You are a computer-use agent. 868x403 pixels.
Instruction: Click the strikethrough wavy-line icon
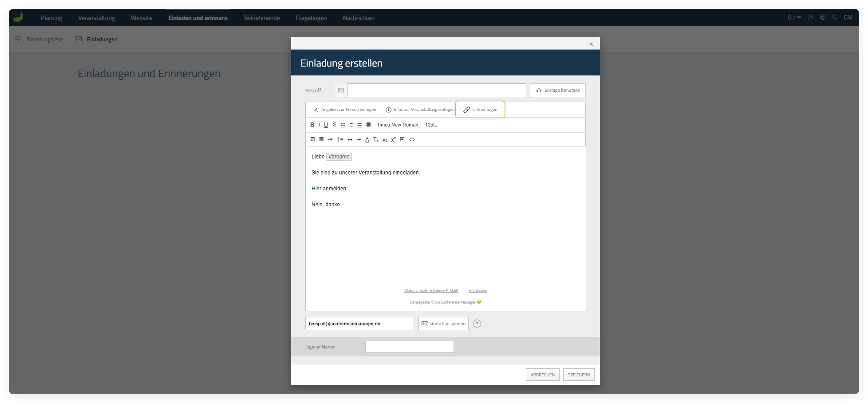click(x=335, y=124)
